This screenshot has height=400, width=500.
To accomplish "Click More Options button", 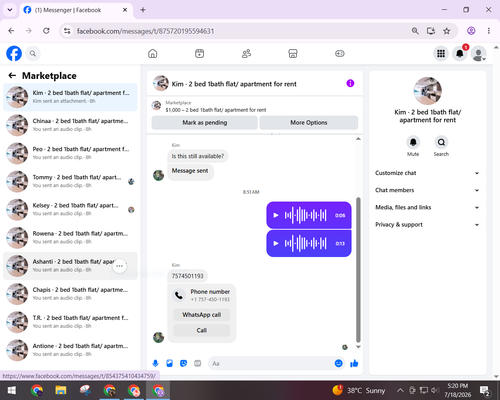I will (309, 123).
